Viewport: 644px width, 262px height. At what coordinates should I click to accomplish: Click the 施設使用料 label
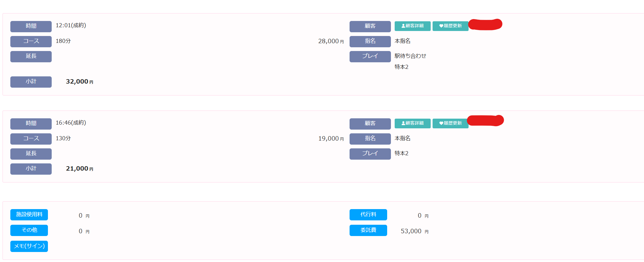point(29,215)
